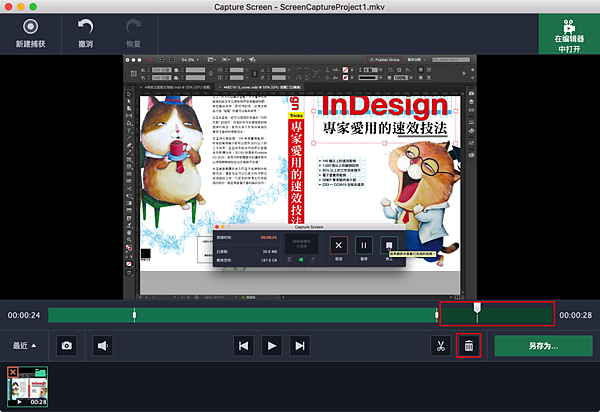600x412 pixels.
Task: Jump to previous frame button
Action: [242, 346]
